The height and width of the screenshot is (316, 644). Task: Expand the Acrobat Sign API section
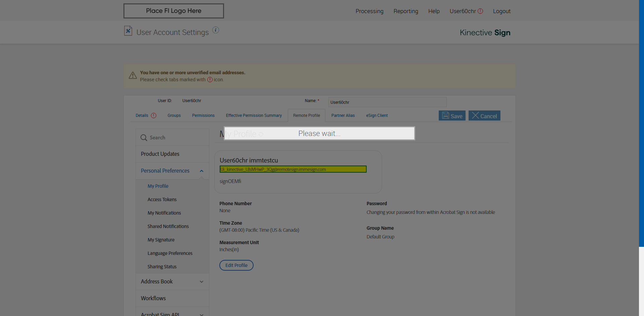(x=201, y=314)
